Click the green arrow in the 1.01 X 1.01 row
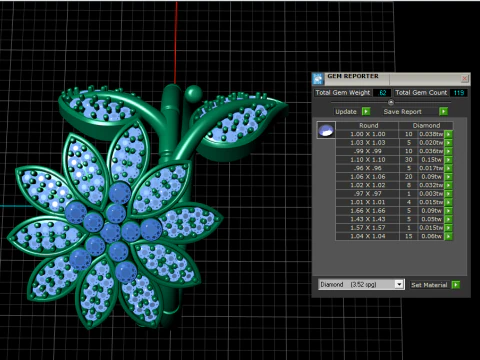This screenshot has width=480, height=360. tap(449, 202)
